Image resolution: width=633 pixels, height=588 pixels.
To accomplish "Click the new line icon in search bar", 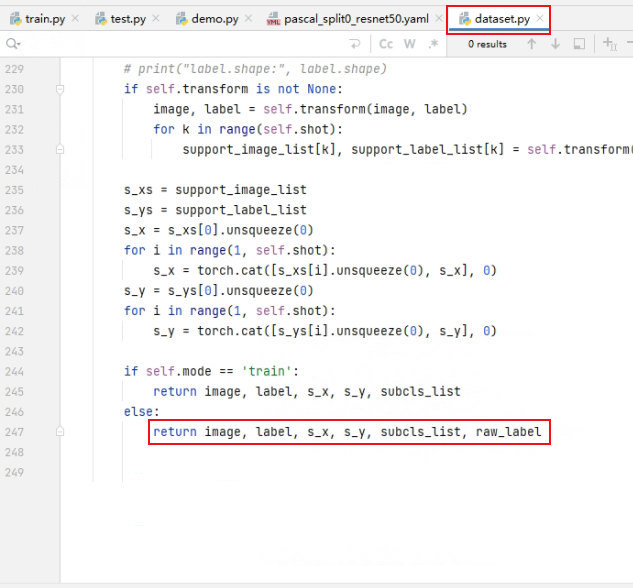I will [x=355, y=44].
